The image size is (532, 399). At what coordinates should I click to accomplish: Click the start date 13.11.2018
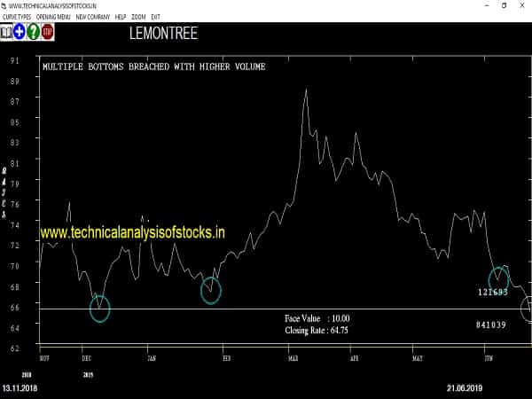[20, 388]
